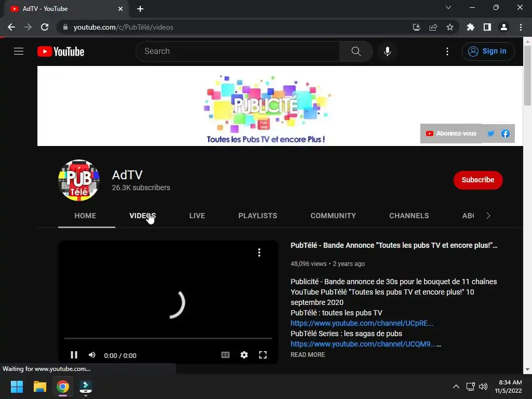Switch to the COMMUNITY tab
The height and width of the screenshot is (399, 532).
point(333,216)
